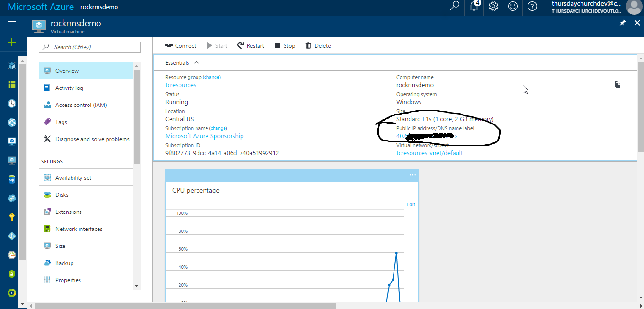This screenshot has width=644, height=309.
Task: Click the Search (Ctrl+/) input box
Action: [x=90, y=47]
